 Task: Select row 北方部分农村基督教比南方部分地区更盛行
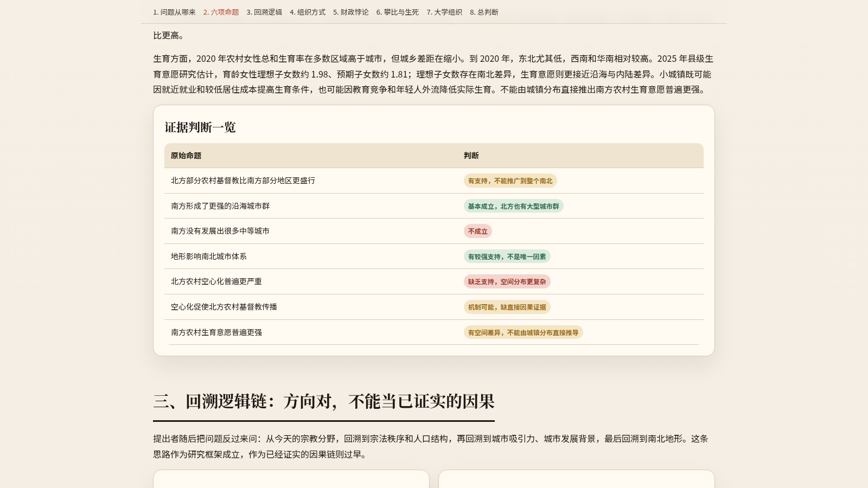coord(434,181)
